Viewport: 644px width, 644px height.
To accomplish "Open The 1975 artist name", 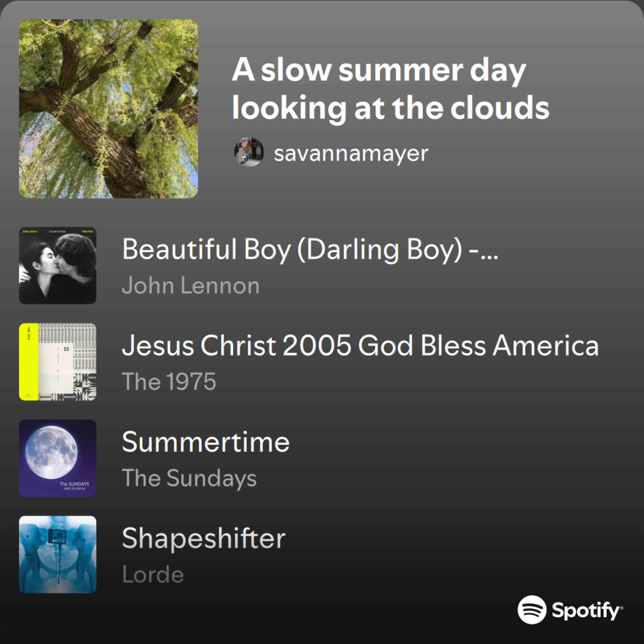I will coord(169,382).
